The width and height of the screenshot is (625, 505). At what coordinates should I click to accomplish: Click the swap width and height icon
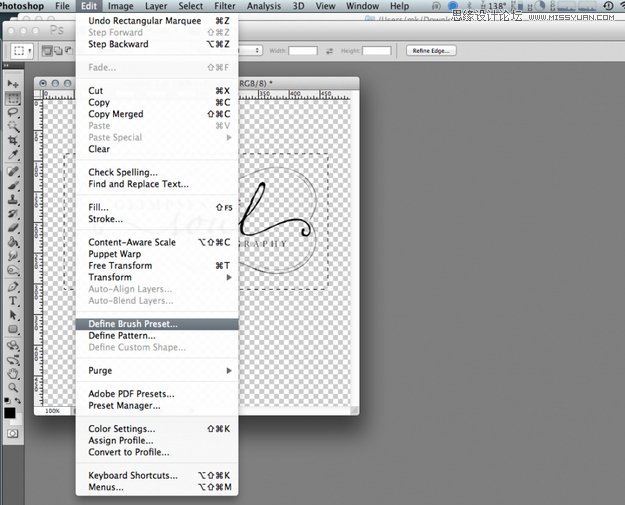click(x=329, y=51)
